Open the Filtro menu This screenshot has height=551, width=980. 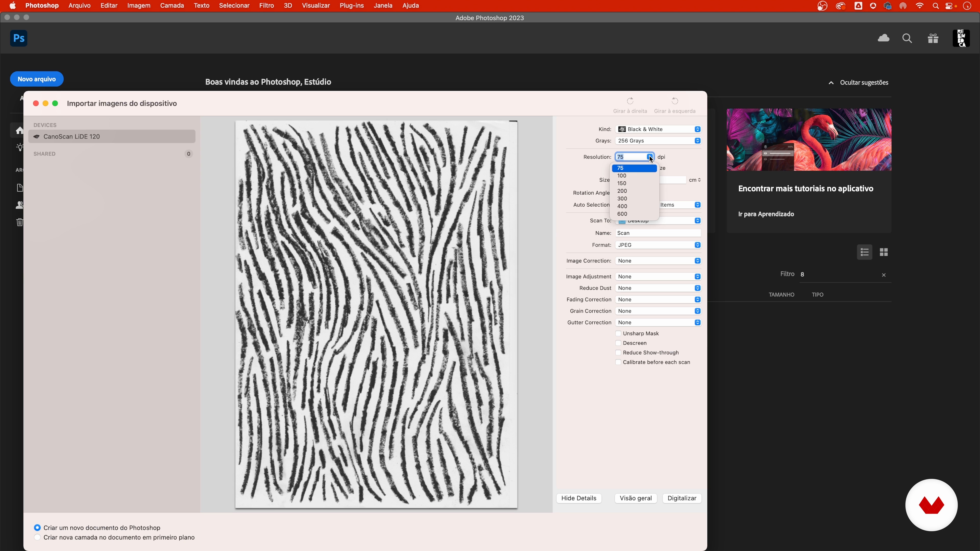coord(266,6)
